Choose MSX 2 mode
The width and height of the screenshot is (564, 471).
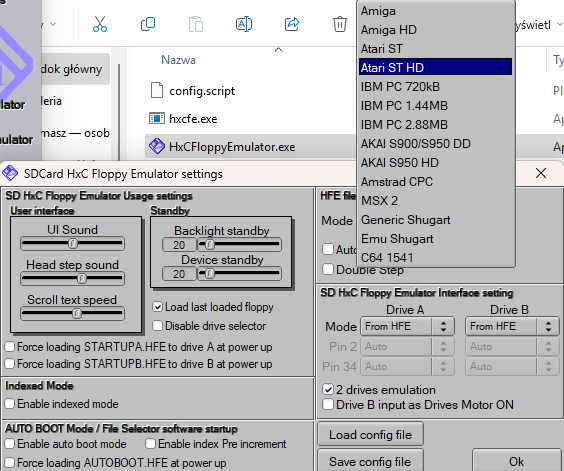(435, 200)
